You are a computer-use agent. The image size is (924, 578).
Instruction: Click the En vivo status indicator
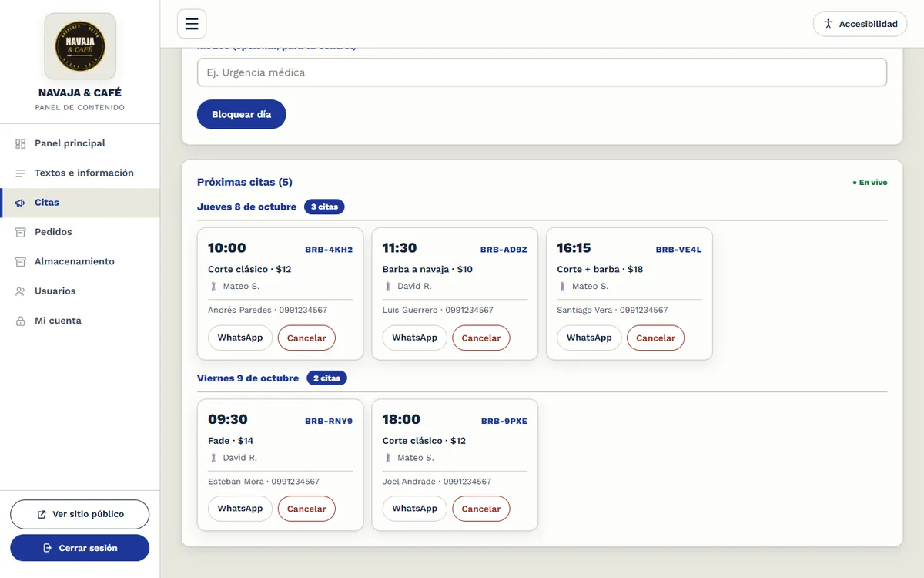point(870,183)
